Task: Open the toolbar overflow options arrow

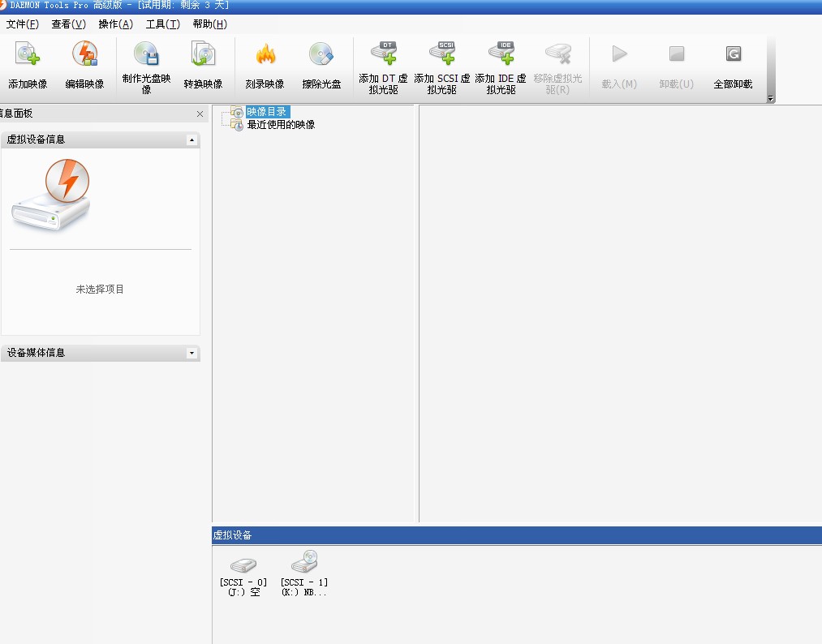Action: tap(770, 98)
